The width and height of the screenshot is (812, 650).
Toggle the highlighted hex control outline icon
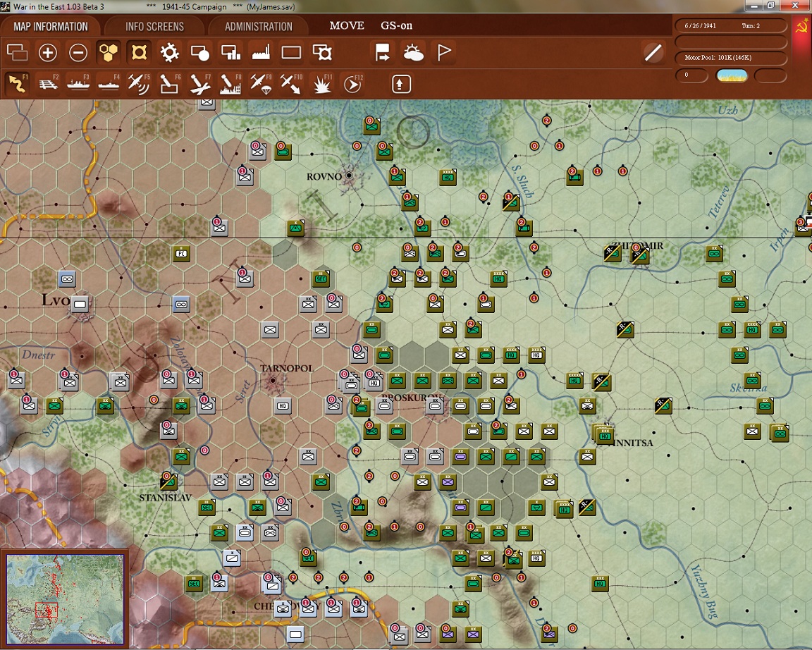[x=139, y=52]
